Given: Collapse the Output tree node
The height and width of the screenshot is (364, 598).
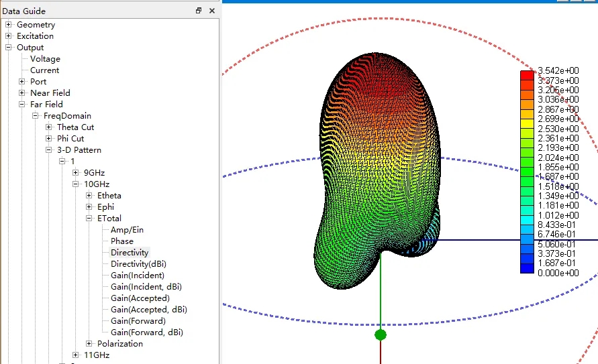Looking at the screenshot, I should point(9,47).
